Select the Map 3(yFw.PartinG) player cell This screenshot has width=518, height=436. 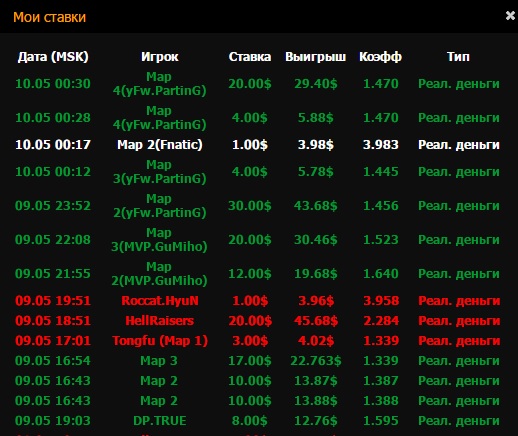[159, 172]
